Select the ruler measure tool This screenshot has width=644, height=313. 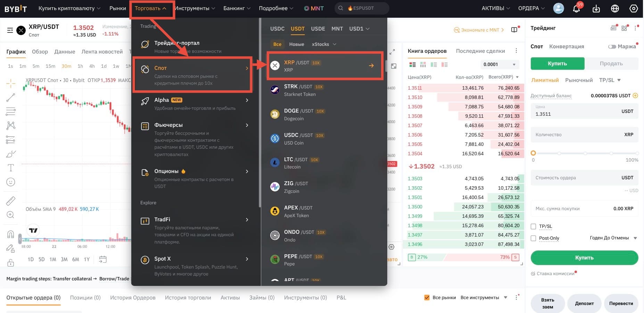coord(11,201)
